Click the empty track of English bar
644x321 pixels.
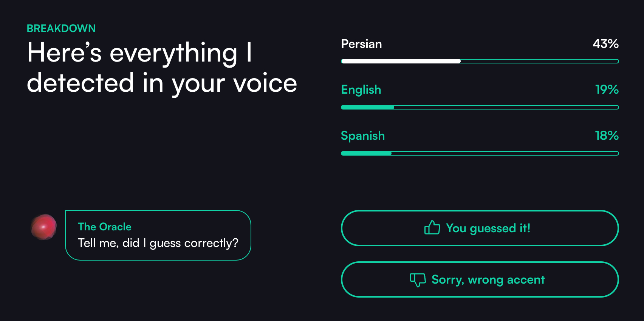(506, 107)
